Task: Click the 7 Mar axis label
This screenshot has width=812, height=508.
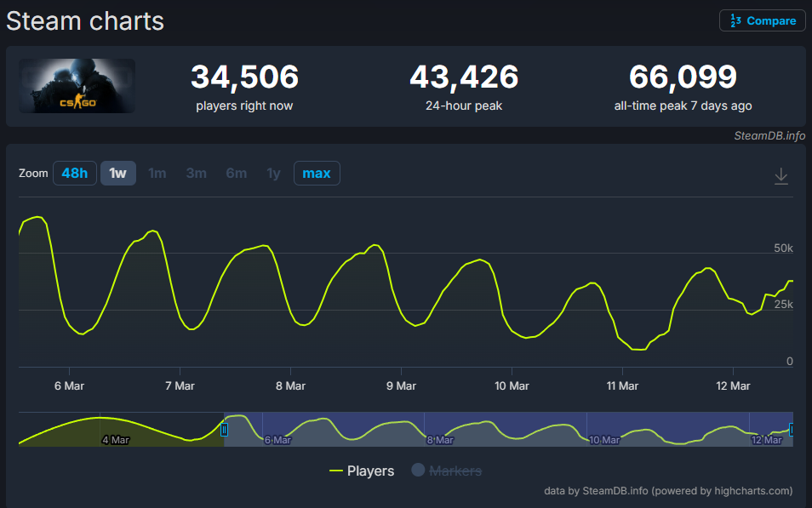Action: (x=180, y=385)
